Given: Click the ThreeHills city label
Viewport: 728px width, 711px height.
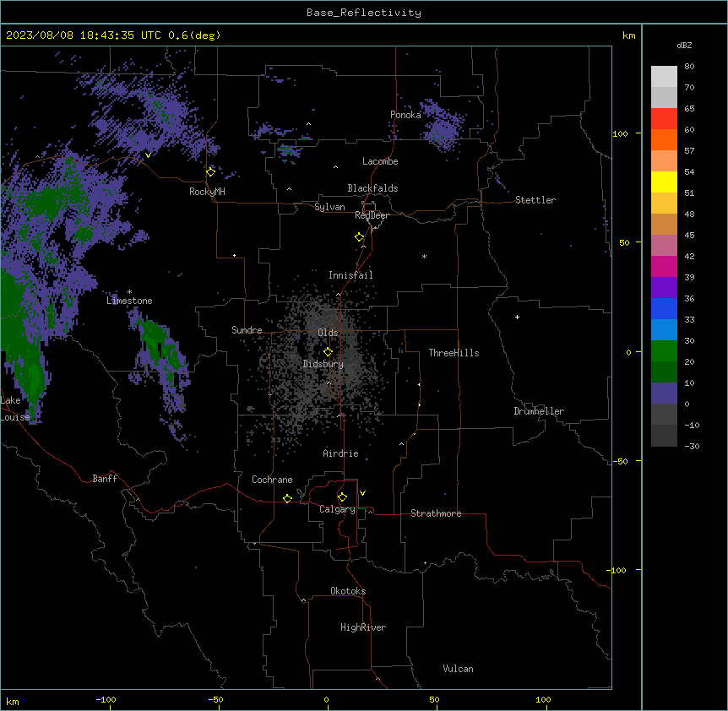Looking at the screenshot, I should tap(454, 353).
